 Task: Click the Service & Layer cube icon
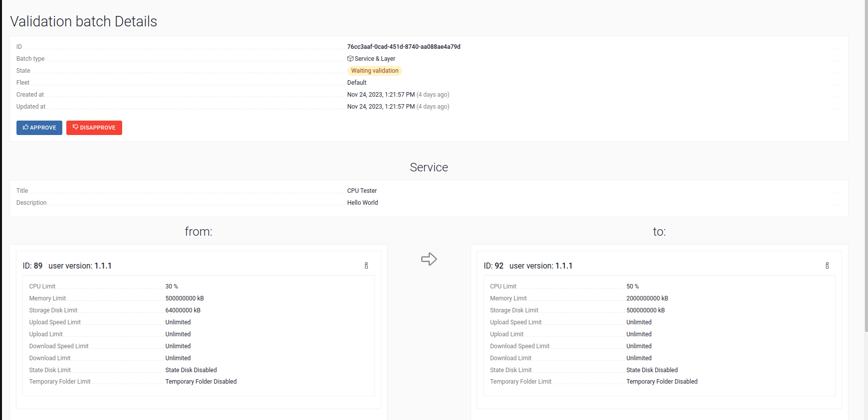click(350, 59)
